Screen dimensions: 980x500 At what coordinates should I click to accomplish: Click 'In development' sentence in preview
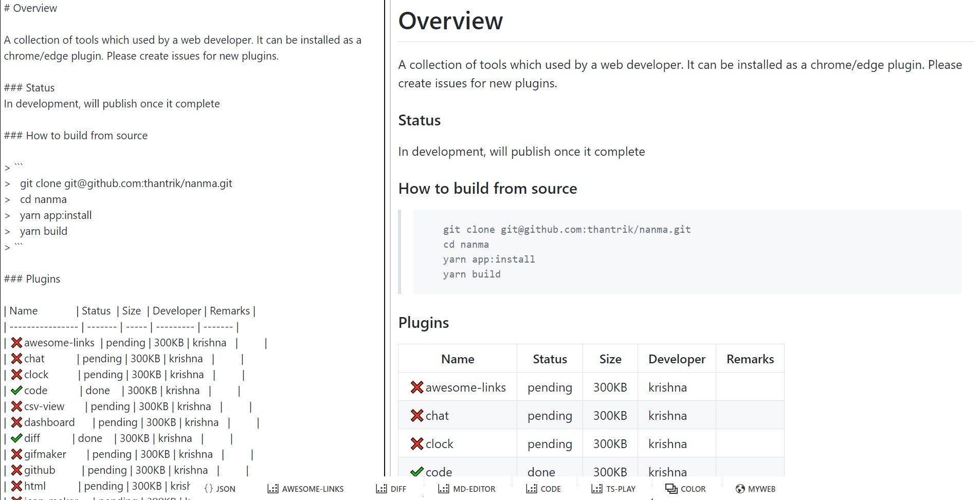click(x=521, y=152)
